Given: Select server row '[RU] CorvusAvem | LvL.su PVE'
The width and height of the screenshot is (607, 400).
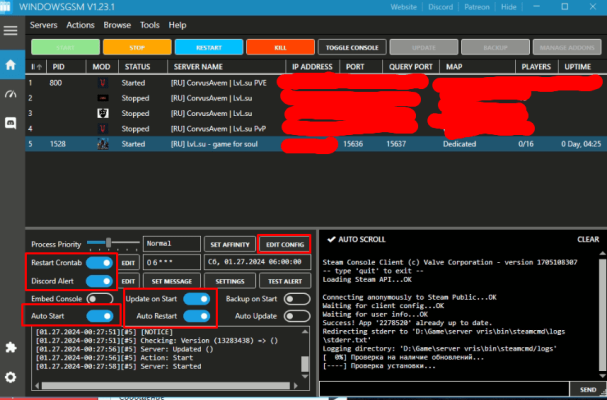Looking at the screenshot, I should tap(316, 83).
